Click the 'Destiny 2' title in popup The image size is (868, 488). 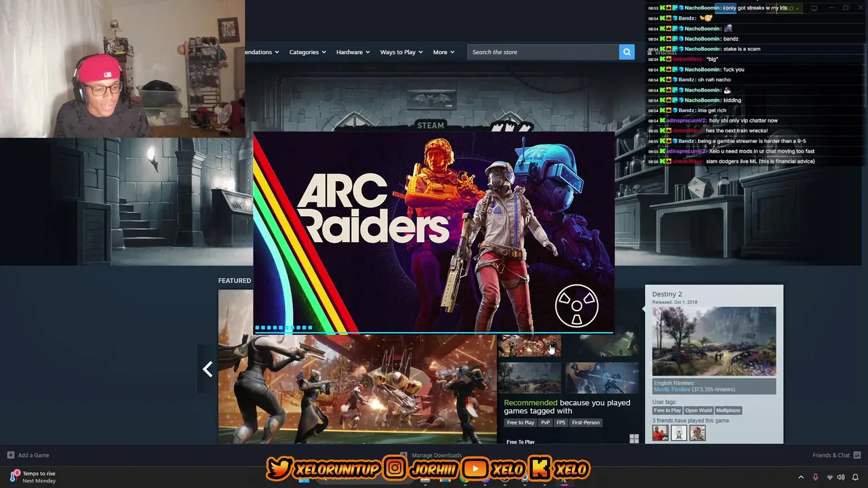point(667,294)
